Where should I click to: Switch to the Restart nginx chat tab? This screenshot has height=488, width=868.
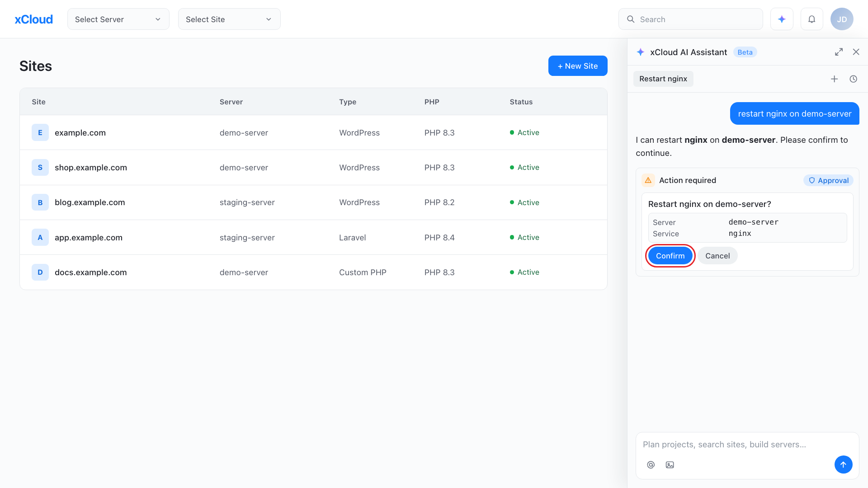click(663, 79)
